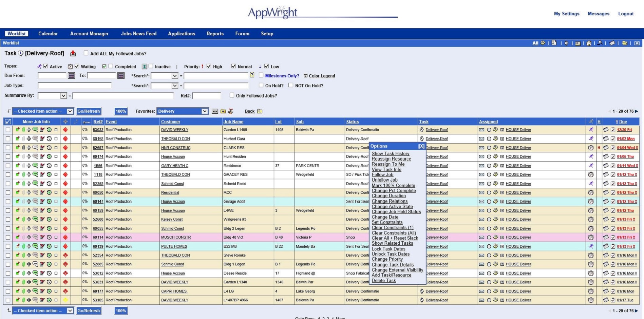The width and height of the screenshot is (644, 319).
Task: Close the Options popup with [X]
Action: tap(421, 146)
